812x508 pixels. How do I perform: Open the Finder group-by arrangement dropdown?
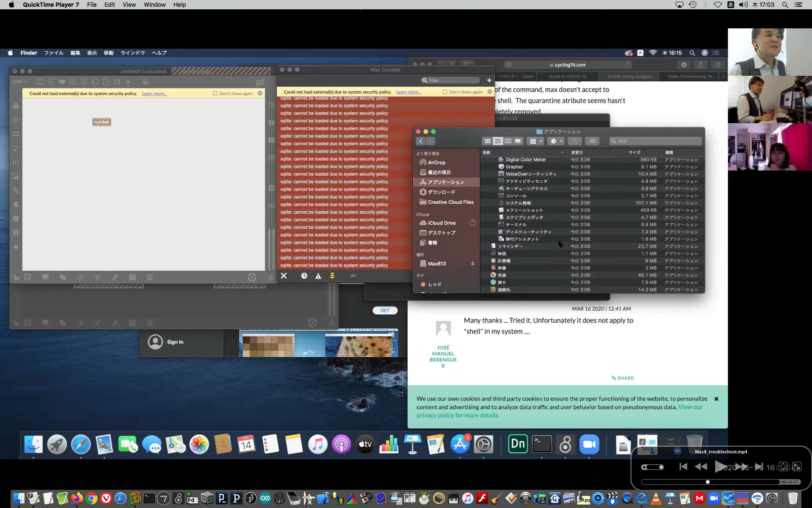pos(536,141)
